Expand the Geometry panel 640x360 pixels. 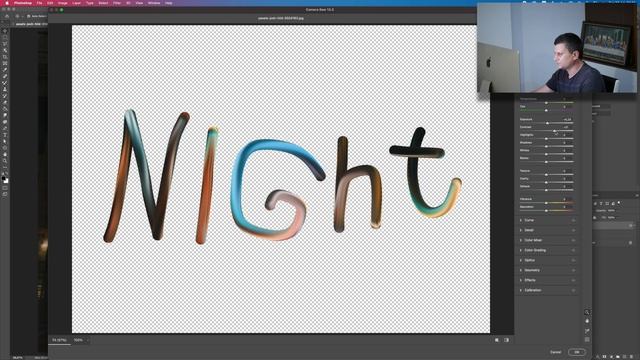pyautogui.click(x=521, y=270)
